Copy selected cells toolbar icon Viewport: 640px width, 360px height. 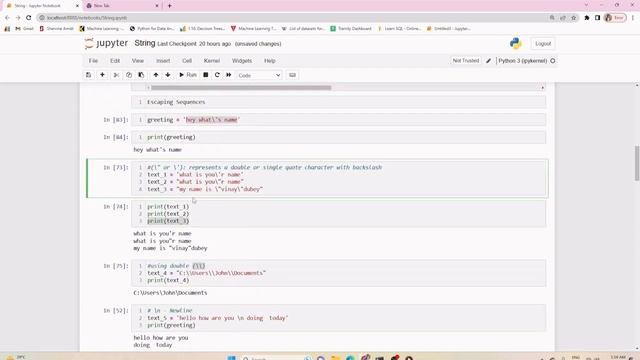[x=129, y=75]
